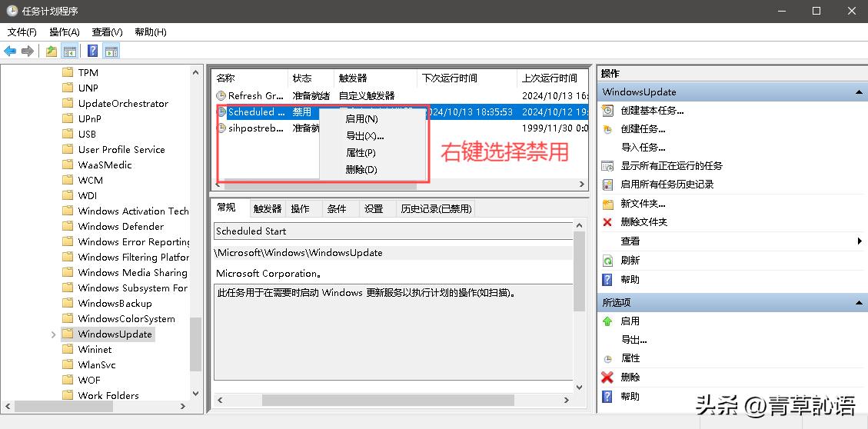Screen dimensions: 868x429
Task: Toggle the console tree pane toolbar icon
Action: (69, 52)
